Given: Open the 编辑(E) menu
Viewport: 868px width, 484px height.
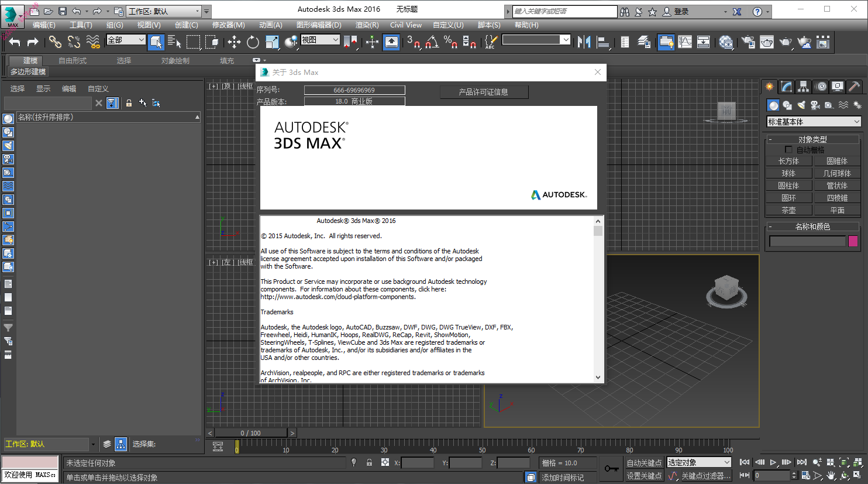Looking at the screenshot, I should 44,25.
